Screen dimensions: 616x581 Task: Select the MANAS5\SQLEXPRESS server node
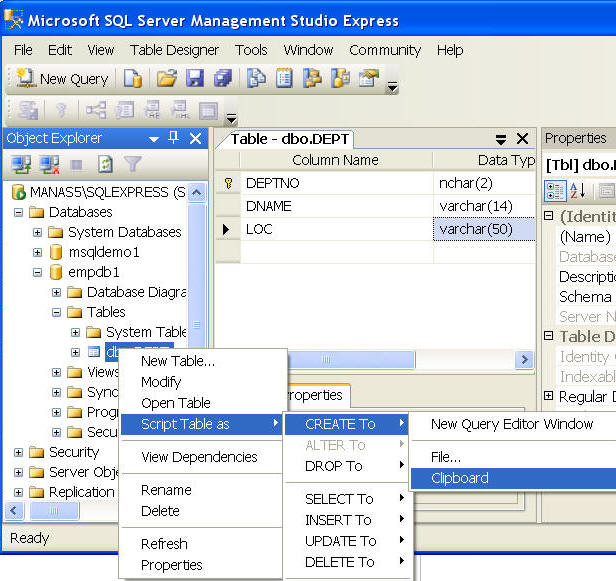pyautogui.click(x=98, y=192)
